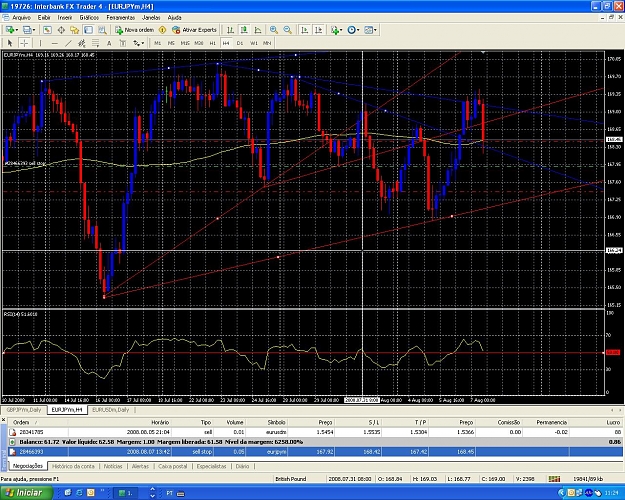Image resolution: width=625 pixels, height=500 pixels.
Task: Expand the profiles dropdown arrow
Action: click(x=34, y=30)
